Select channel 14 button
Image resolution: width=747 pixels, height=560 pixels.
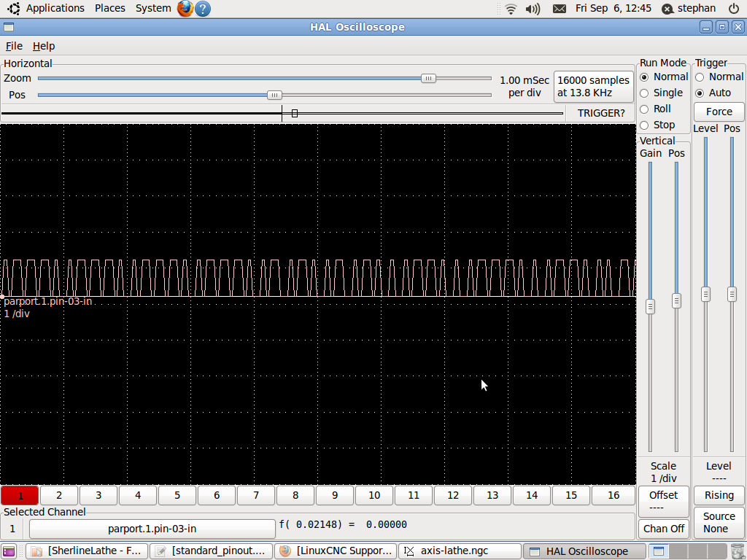532,496
